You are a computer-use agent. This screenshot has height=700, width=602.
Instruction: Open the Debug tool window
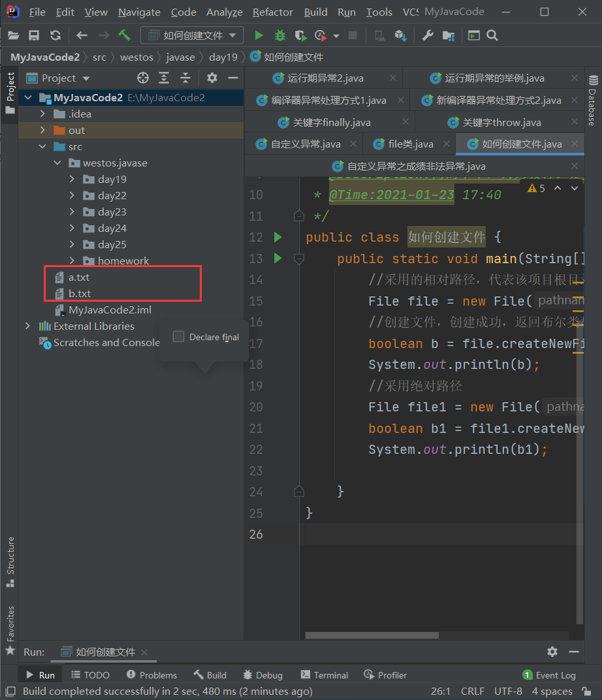pyautogui.click(x=263, y=675)
